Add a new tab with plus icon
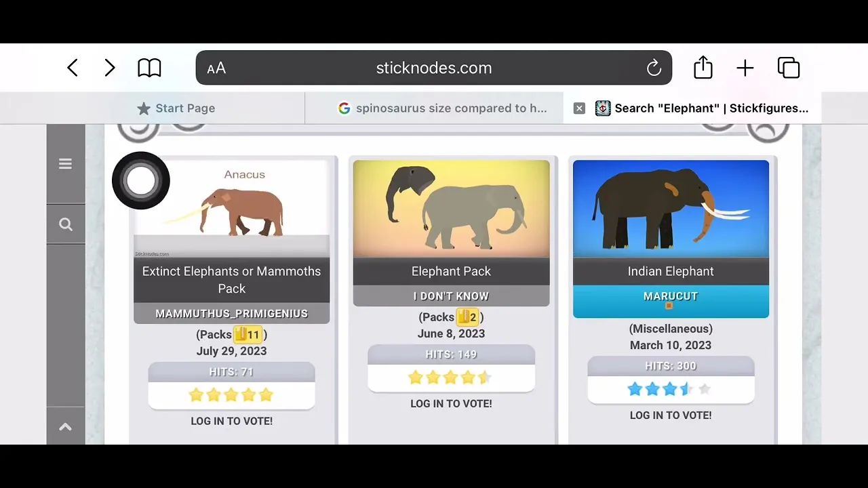 click(x=745, y=68)
